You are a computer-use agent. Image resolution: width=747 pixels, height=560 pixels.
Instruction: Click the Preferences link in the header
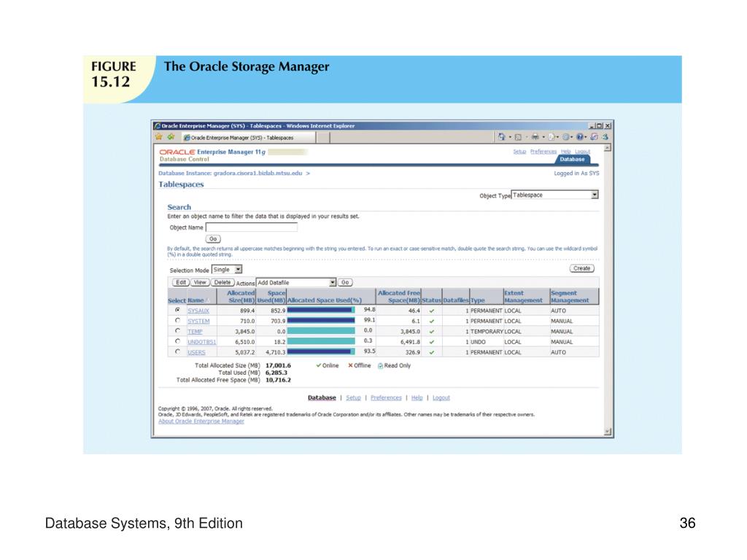pyautogui.click(x=543, y=152)
